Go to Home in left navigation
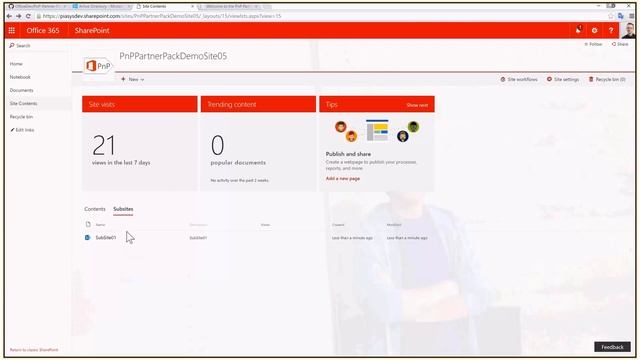Viewport: 640px width, 360px height. 16,64
